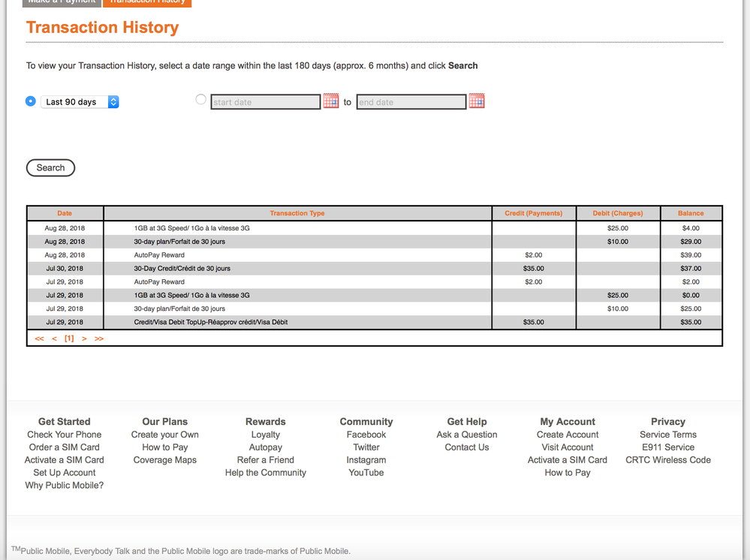This screenshot has height=560, width=750.
Task: Open the Coverage Maps link
Action: point(164,460)
